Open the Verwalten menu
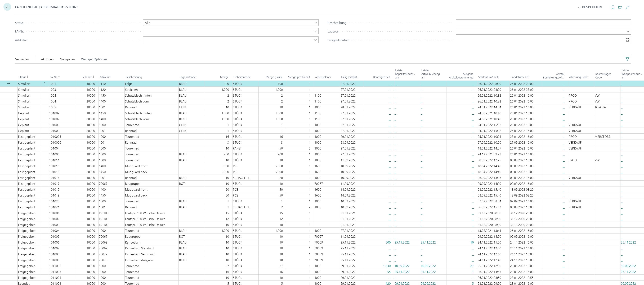The height and width of the screenshot is (285, 644). 22,59
